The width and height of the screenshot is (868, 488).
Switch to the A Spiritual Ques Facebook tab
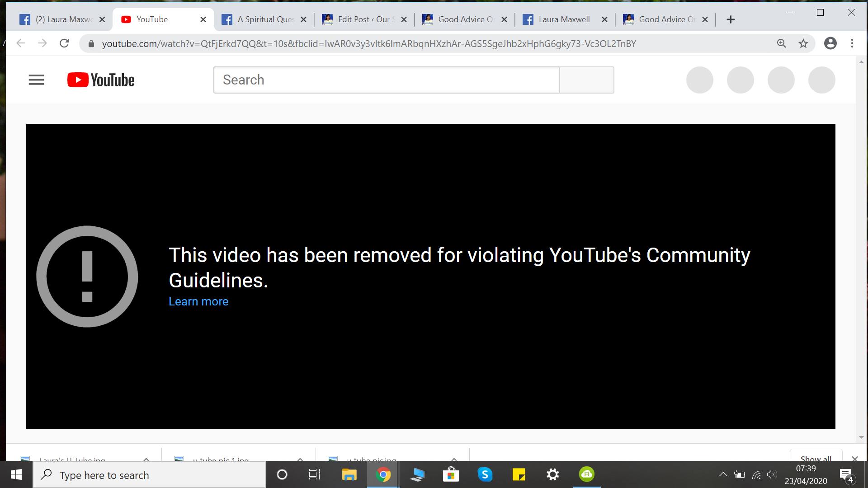tap(266, 19)
